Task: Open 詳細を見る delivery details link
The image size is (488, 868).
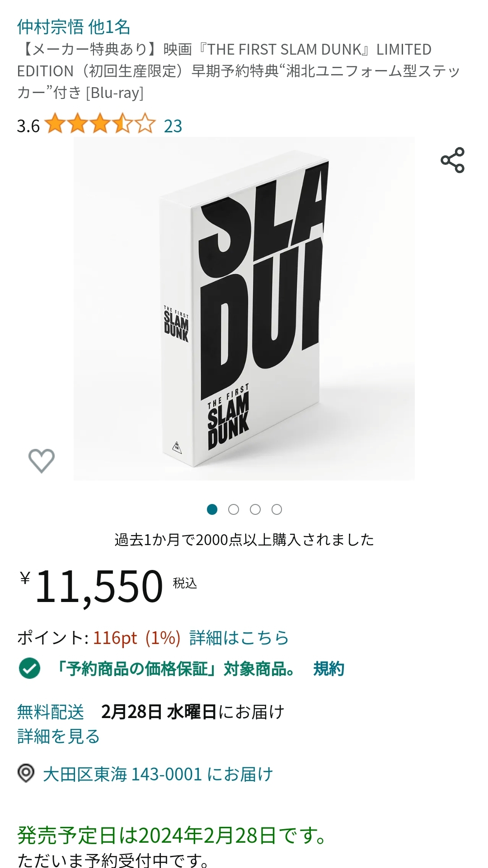Action: 58,736
